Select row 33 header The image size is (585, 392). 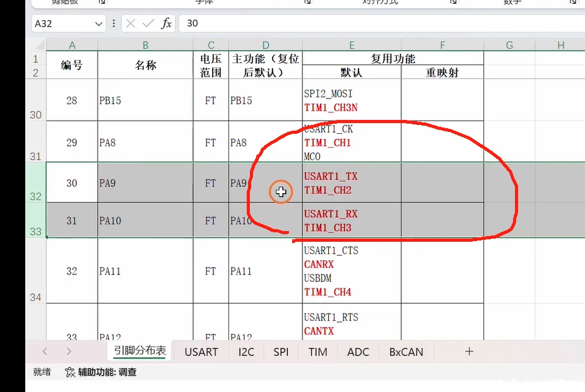[x=36, y=220]
